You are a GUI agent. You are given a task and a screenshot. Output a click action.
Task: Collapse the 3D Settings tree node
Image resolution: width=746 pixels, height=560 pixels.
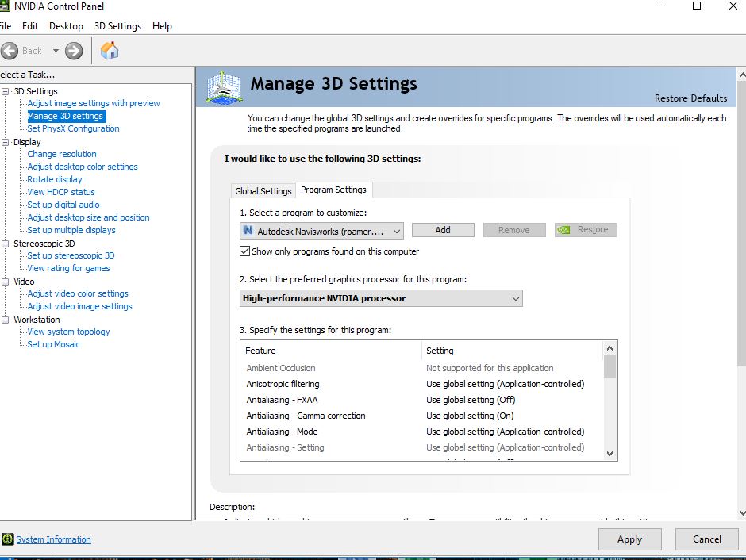(x=6, y=91)
